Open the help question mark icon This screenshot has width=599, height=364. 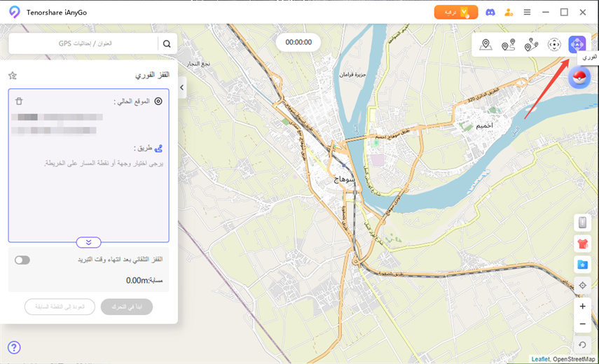[x=14, y=347]
